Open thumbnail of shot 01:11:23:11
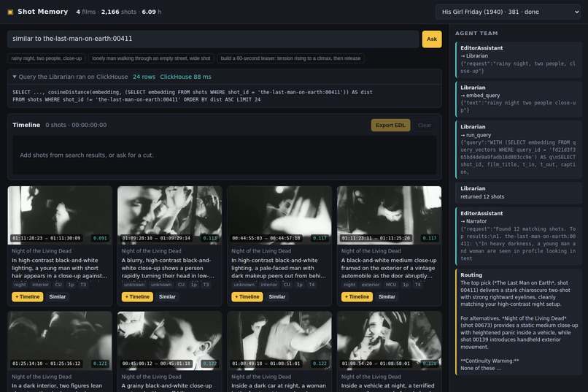Viewport: 588px width, 392px height. tap(390, 215)
